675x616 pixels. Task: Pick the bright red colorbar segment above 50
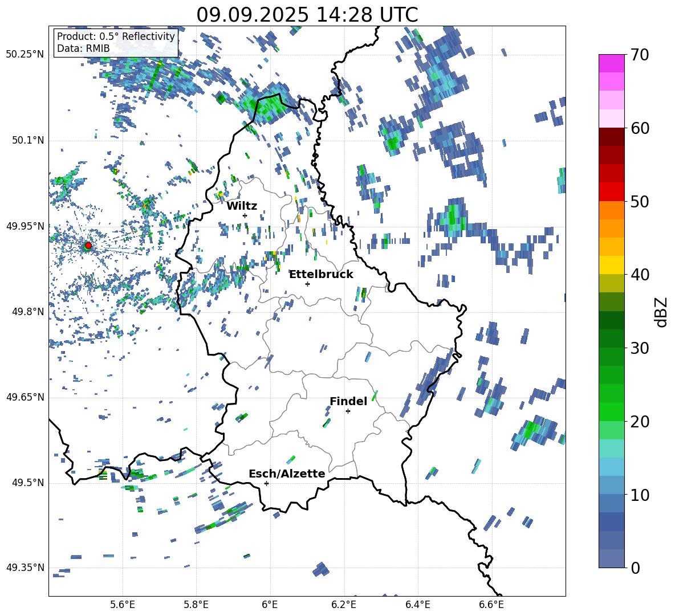pyautogui.click(x=611, y=192)
